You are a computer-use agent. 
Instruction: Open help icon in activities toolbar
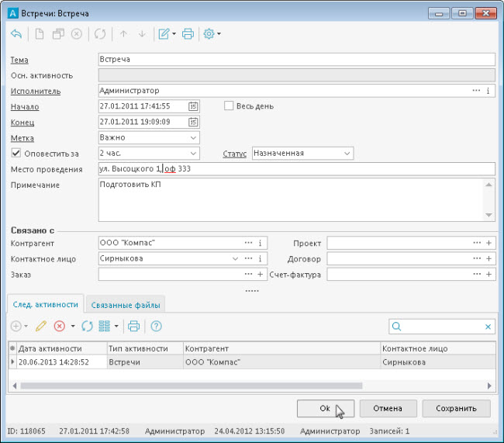(x=156, y=327)
